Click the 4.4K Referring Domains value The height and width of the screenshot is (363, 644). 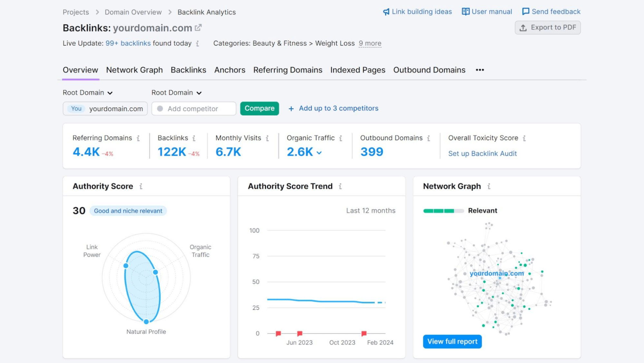pyautogui.click(x=86, y=152)
